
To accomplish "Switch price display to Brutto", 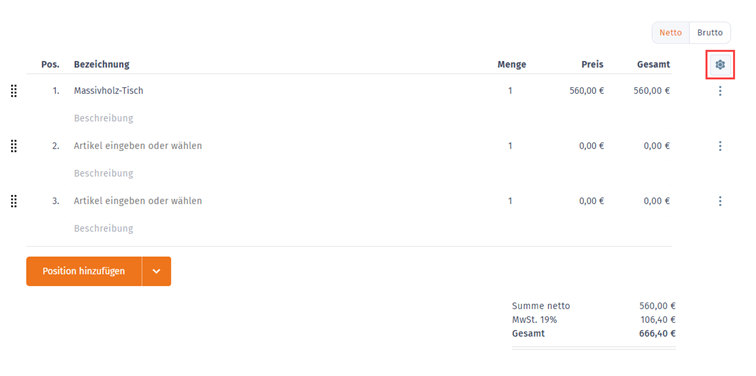I will click(x=710, y=33).
